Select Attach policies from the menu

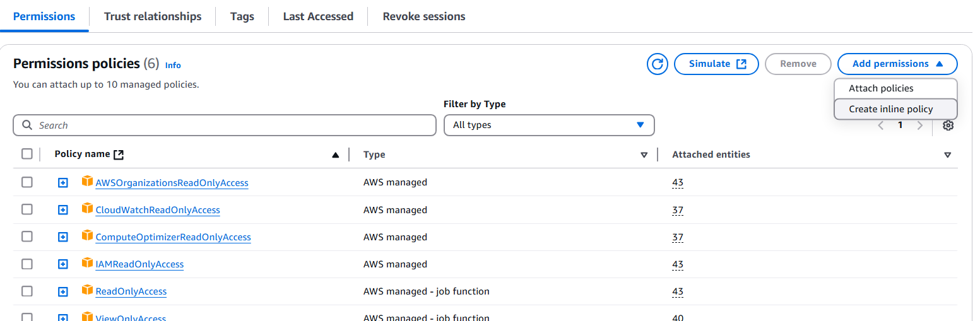tap(881, 88)
